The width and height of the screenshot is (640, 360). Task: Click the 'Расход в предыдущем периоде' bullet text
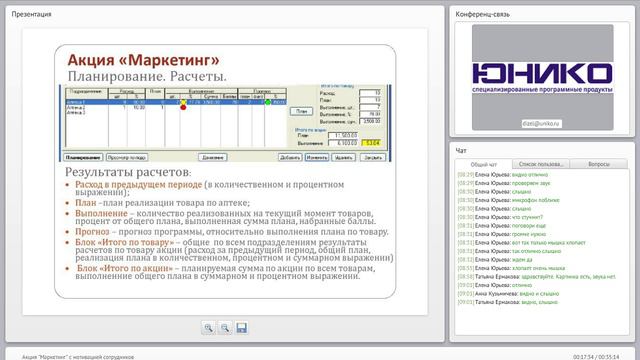pos(138,184)
